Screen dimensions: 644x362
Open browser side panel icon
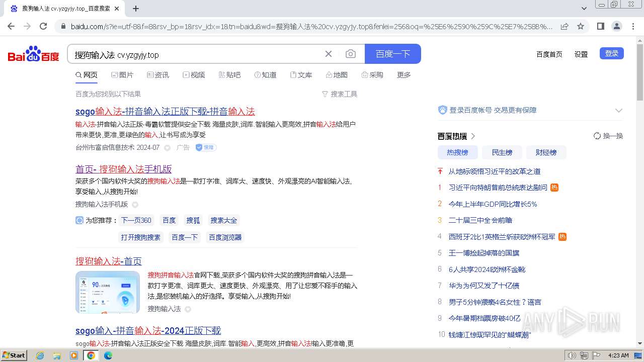point(600,26)
